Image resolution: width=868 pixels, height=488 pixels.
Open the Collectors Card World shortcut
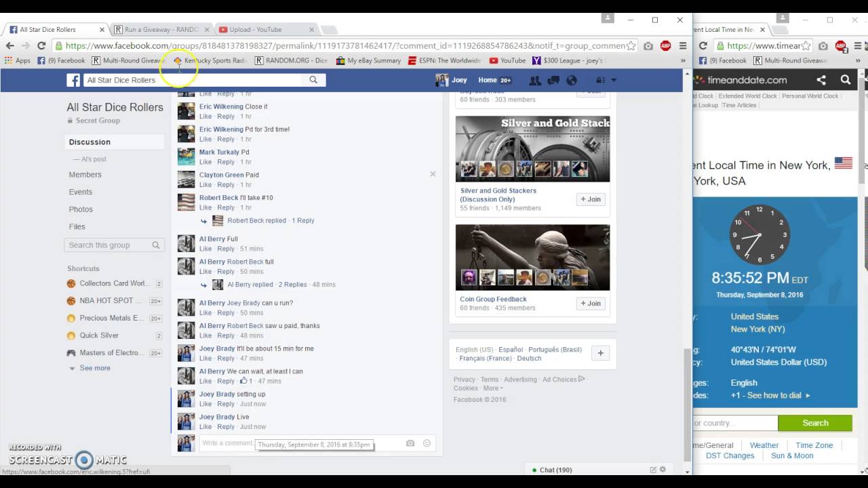click(113, 283)
